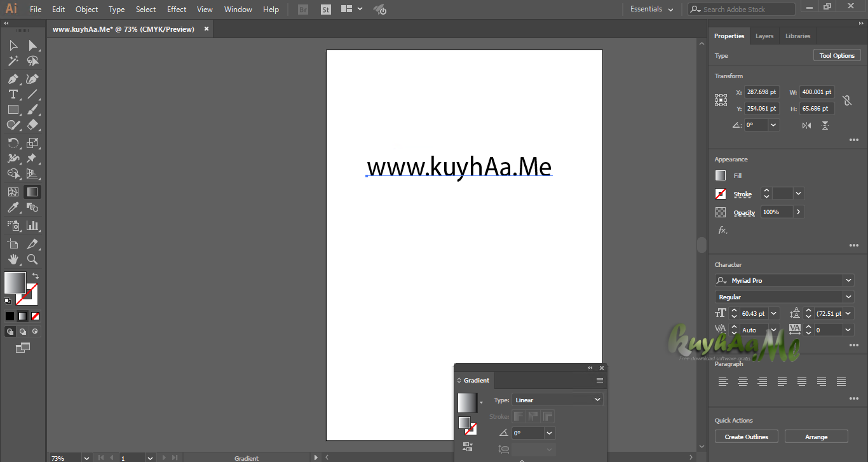The image size is (868, 462).
Task: Toggle constrain width and height proportions
Action: pyautogui.click(x=846, y=100)
